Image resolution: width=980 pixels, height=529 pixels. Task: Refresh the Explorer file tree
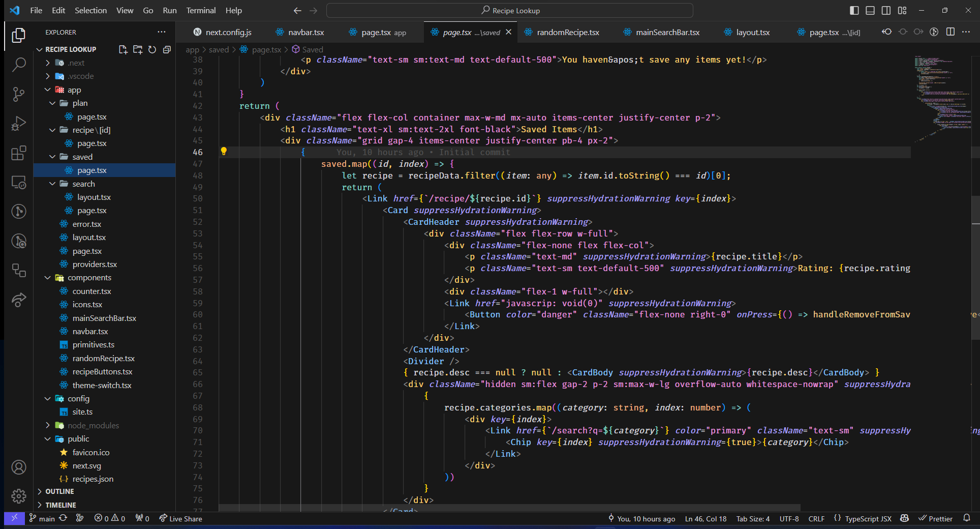coord(152,49)
